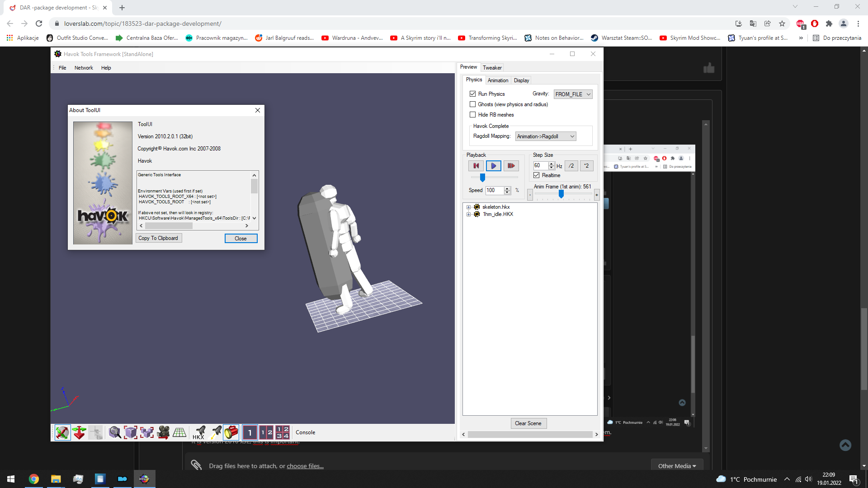Screen dimensions: 868x488
Task: Click the /2 halve step size button
Action: coord(571,166)
